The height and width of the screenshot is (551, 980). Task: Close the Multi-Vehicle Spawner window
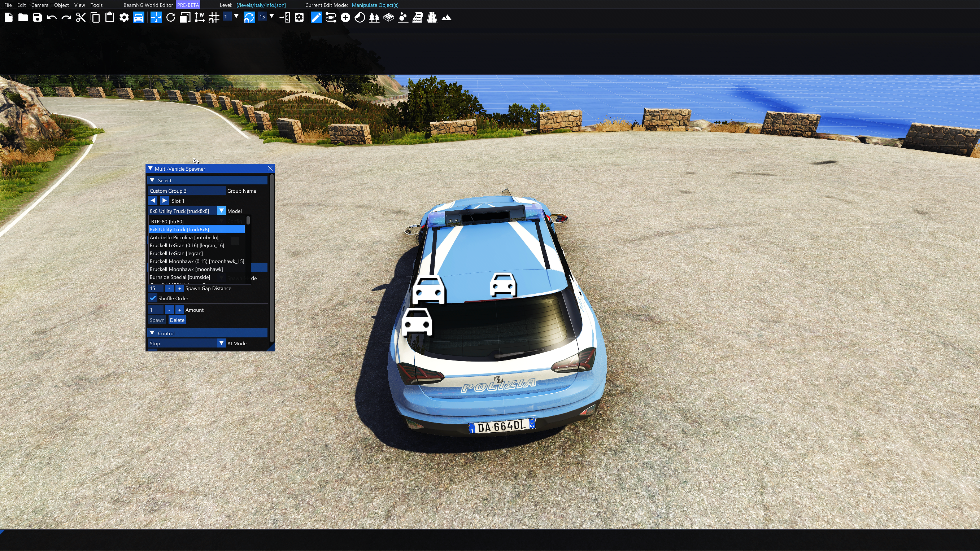point(270,169)
